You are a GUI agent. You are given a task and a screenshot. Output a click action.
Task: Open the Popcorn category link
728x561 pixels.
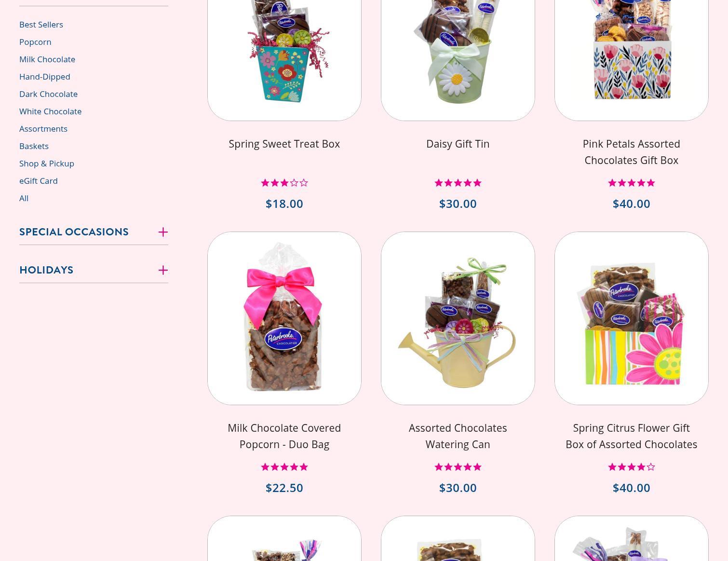coord(35,41)
